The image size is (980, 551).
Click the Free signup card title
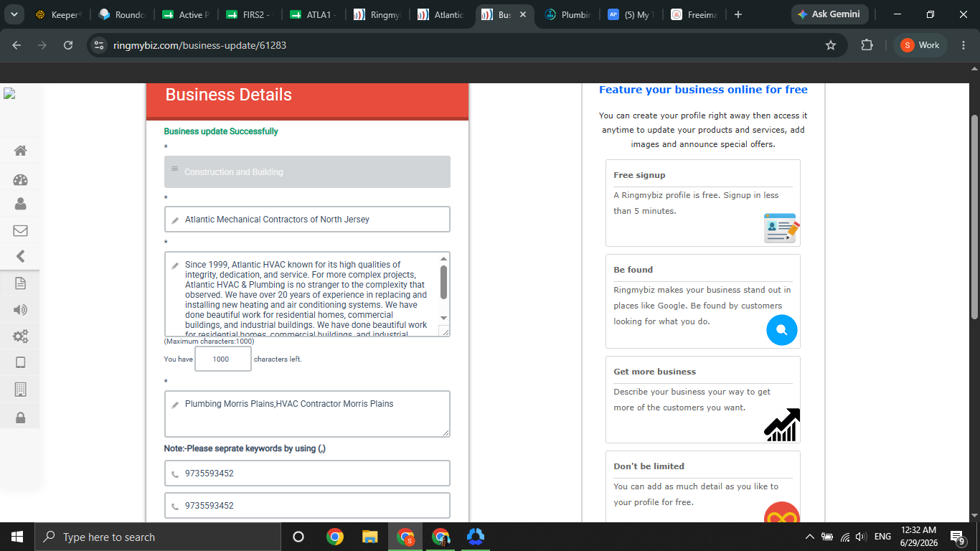[x=639, y=175]
